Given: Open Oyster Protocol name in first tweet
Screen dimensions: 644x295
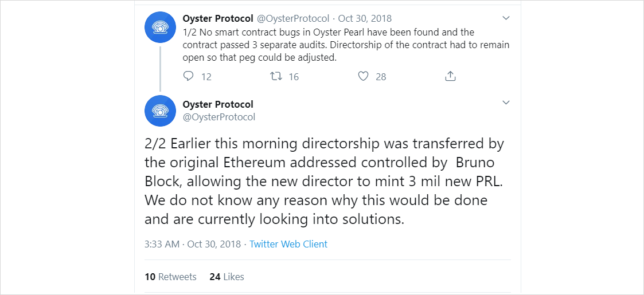Looking at the screenshot, I should (x=218, y=18).
